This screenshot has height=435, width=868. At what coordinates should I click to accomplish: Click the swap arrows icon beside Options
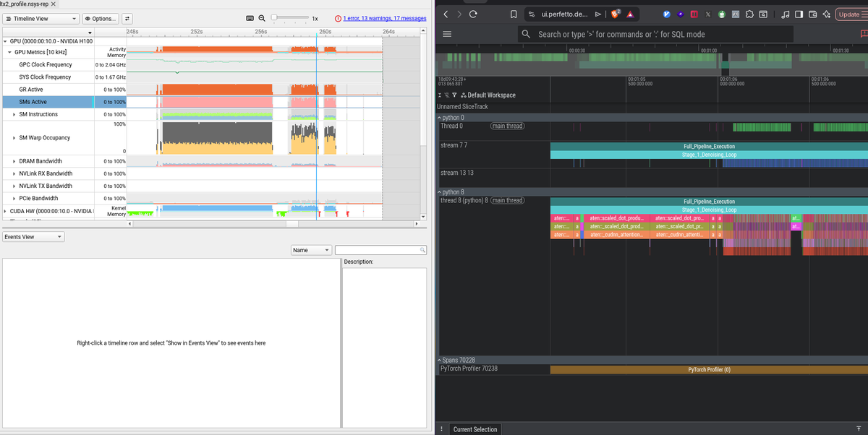(127, 18)
